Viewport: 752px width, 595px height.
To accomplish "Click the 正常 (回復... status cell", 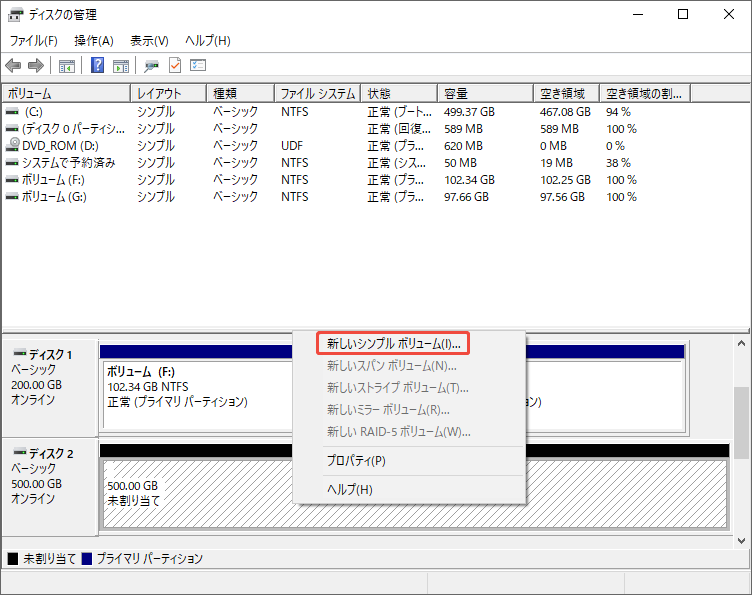I will coord(399,129).
